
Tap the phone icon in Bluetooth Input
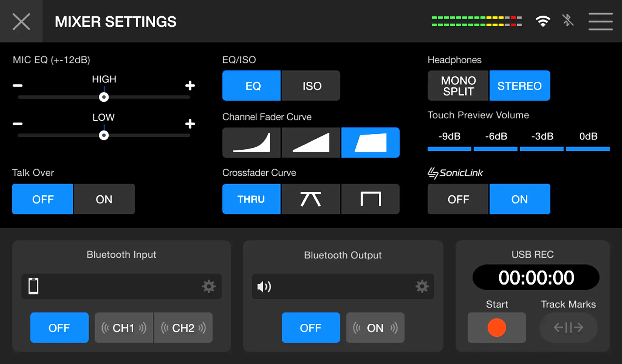[33, 286]
